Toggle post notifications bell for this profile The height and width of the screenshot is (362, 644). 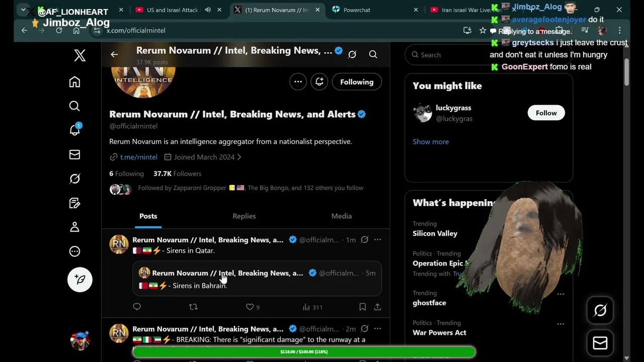[319, 82]
